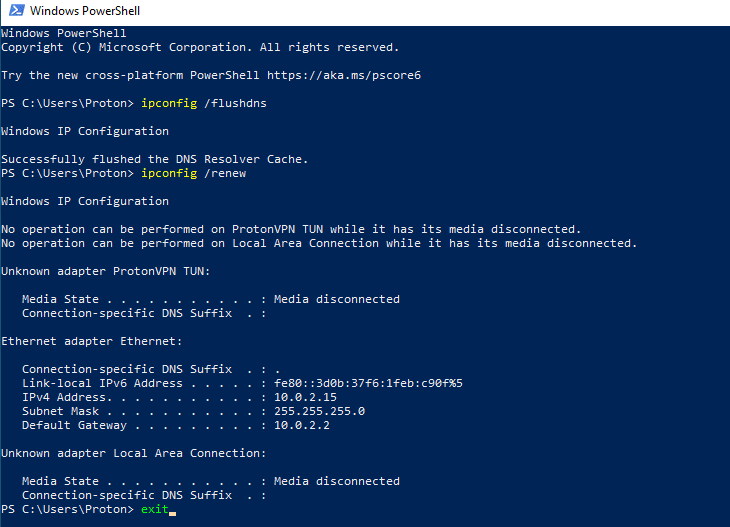Open the https://aka.ms/pscore6 link
The image size is (730, 527).
[x=344, y=75]
